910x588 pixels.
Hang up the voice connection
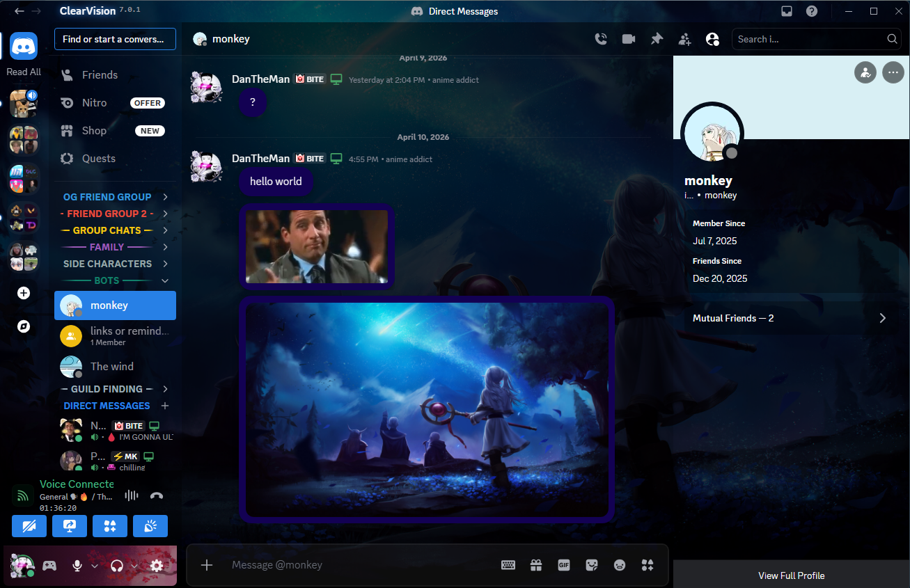coord(157,495)
